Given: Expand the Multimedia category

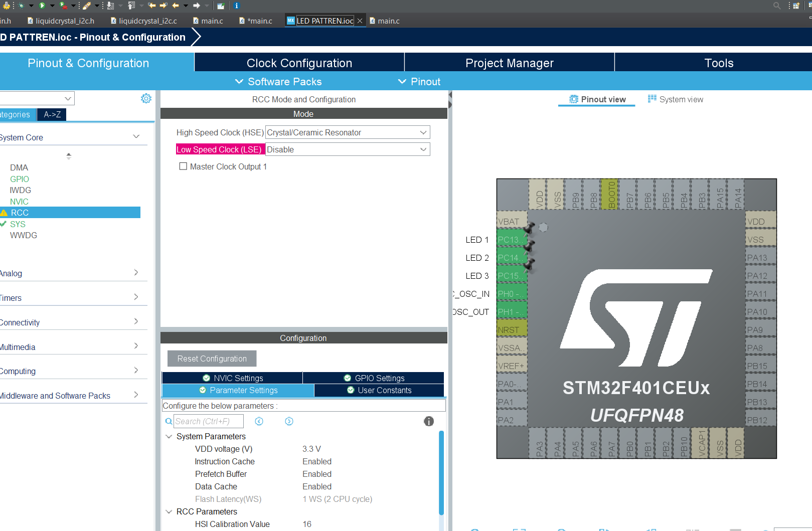Looking at the screenshot, I should pos(136,346).
